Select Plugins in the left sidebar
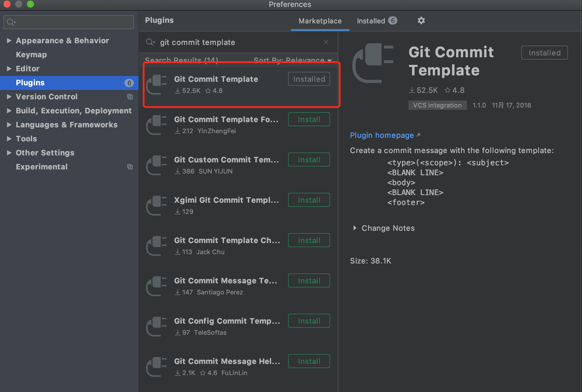 pyautogui.click(x=30, y=82)
